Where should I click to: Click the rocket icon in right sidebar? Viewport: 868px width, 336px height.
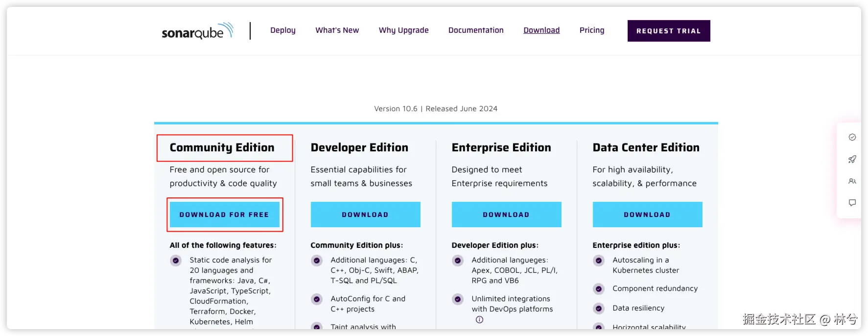coord(852,159)
